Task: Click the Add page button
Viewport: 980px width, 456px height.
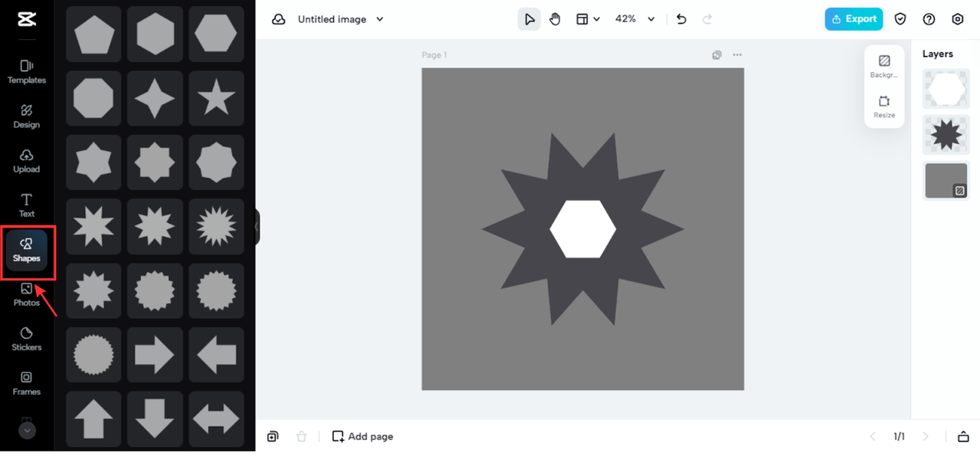Action: pos(363,437)
